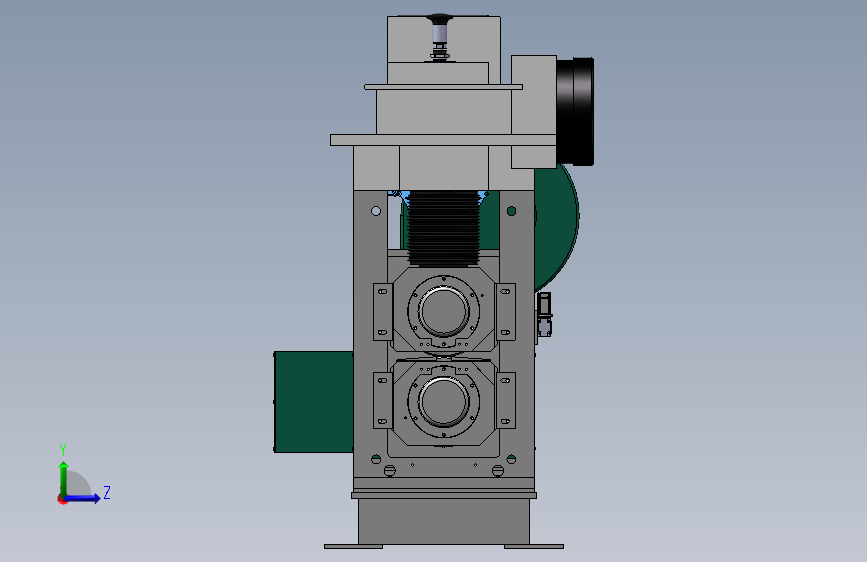This screenshot has width=867, height=562.
Task: Select the white hole on upper left column
Action: (376, 211)
